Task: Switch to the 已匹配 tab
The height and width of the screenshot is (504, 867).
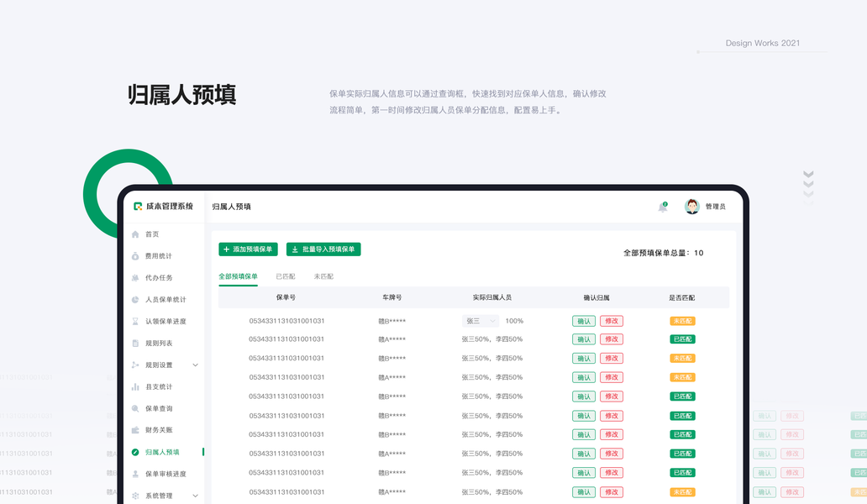Action: click(x=286, y=276)
